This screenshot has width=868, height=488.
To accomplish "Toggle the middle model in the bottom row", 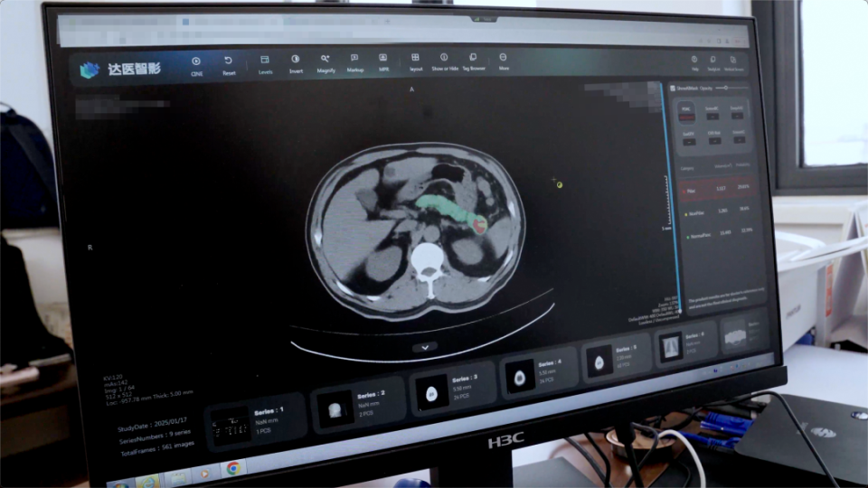I will [x=714, y=137].
